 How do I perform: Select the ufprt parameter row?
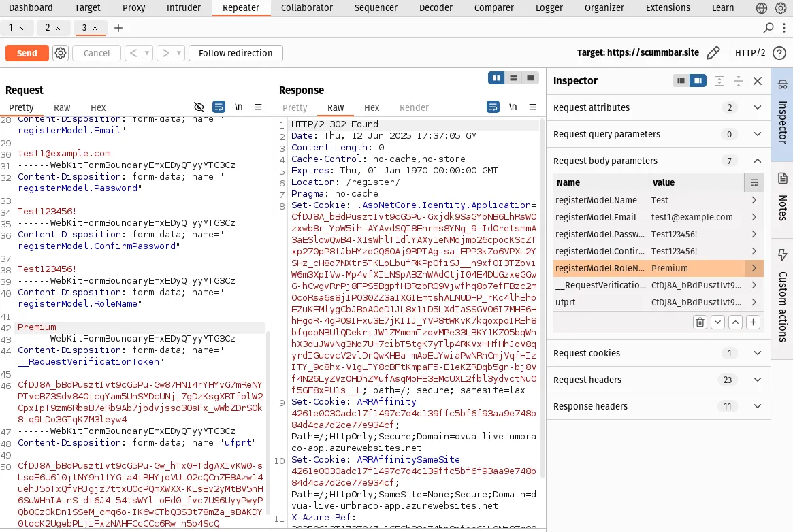click(x=658, y=302)
